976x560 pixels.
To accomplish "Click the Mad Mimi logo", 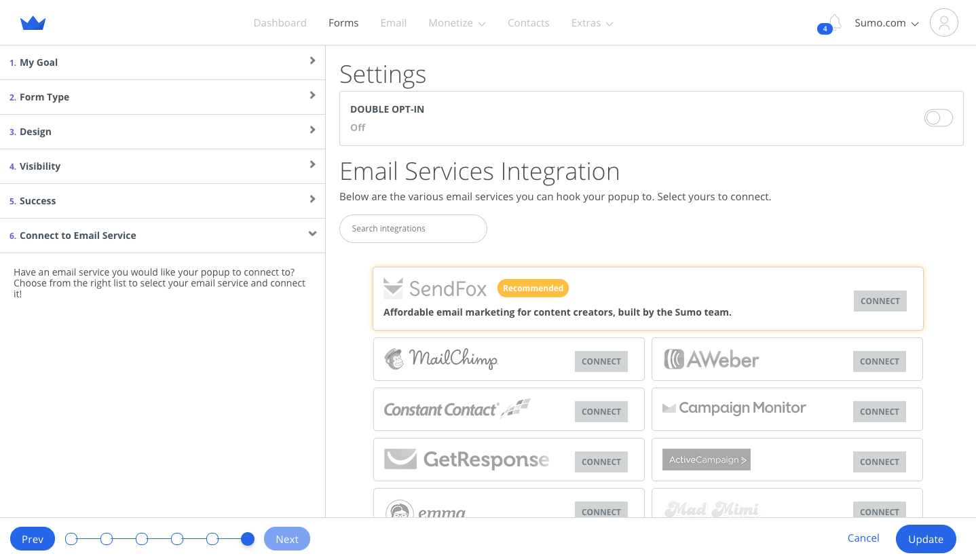I will [x=711, y=509].
